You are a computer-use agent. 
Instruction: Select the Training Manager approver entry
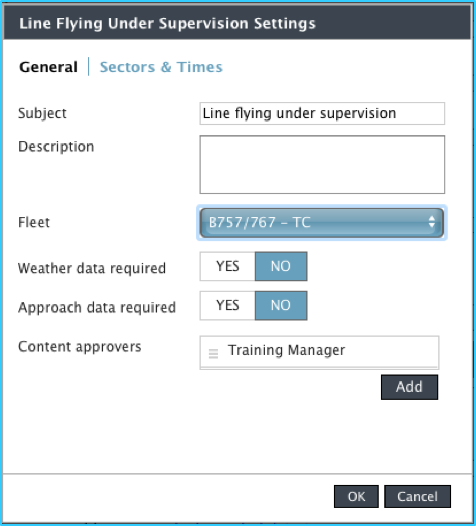319,351
